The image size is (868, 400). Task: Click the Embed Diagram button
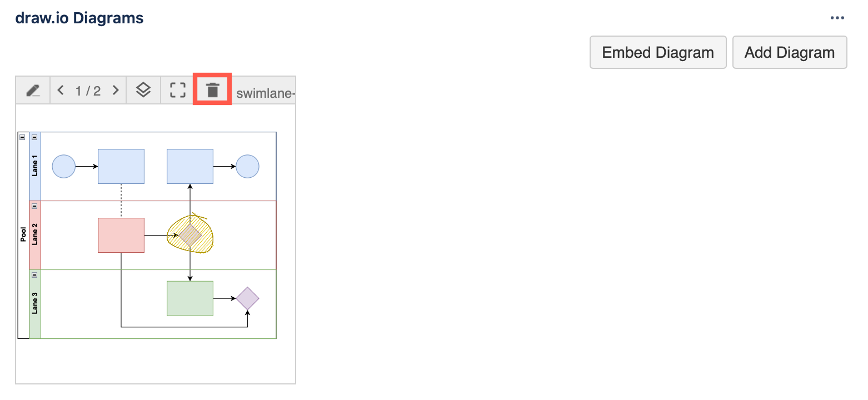(x=657, y=52)
